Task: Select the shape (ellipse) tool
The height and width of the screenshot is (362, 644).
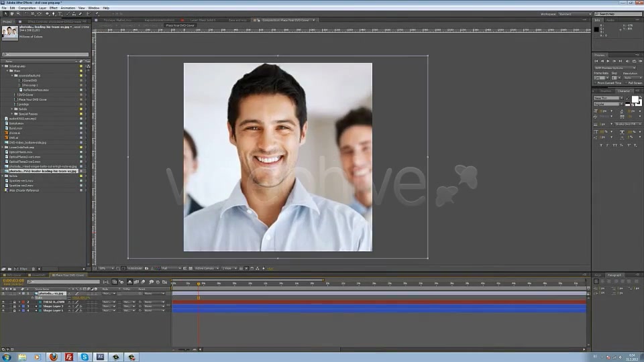Action: click(x=47, y=13)
